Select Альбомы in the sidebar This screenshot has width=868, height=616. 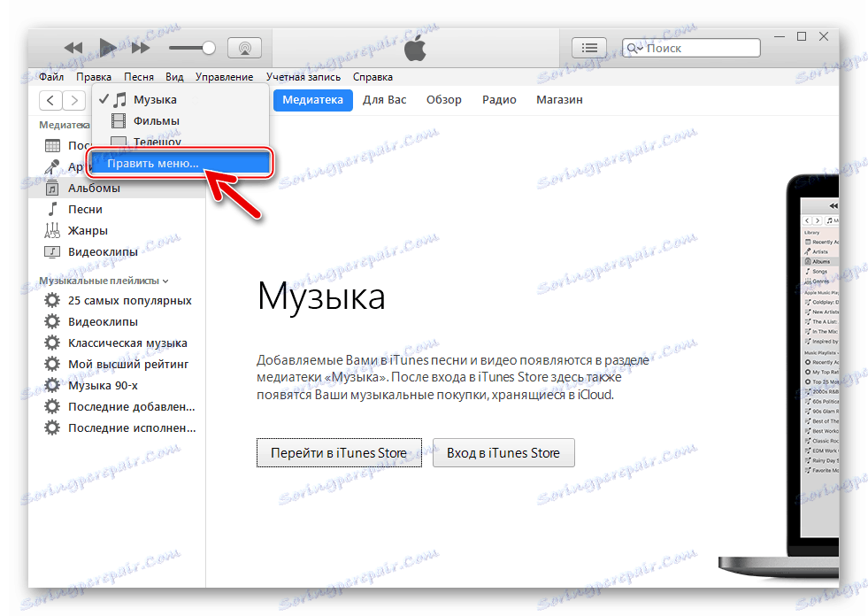[x=117, y=189]
